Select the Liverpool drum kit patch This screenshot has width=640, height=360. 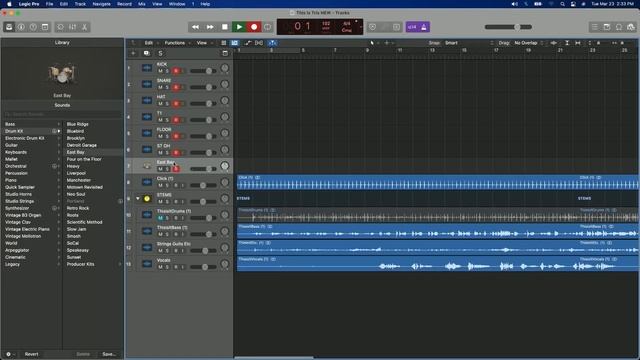[x=76, y=173]
